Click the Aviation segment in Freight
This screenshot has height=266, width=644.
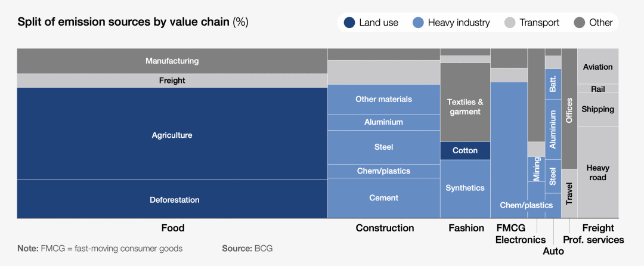coord(597,67)
